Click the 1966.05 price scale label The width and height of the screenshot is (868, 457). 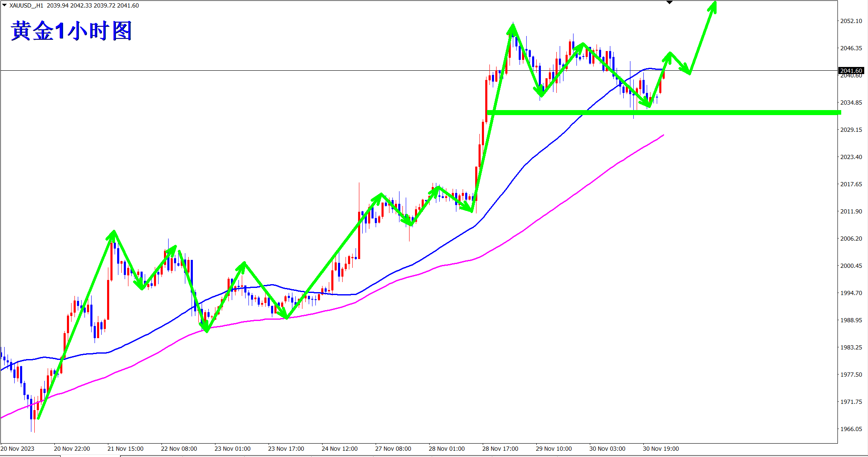pos(851,429)
